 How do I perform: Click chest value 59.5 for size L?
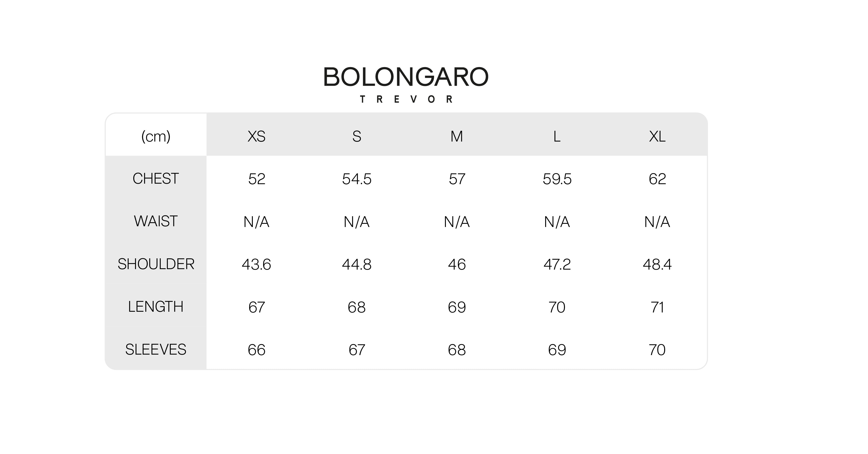coord(557,179)
